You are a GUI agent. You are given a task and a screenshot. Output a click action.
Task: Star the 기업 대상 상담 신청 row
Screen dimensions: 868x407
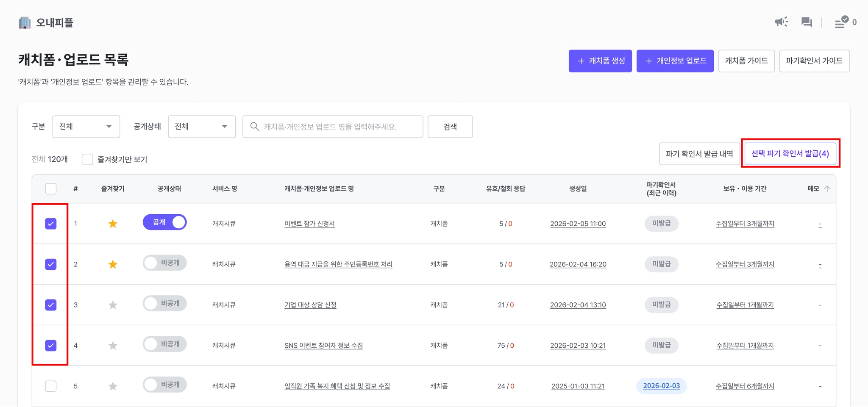(113, 305)
